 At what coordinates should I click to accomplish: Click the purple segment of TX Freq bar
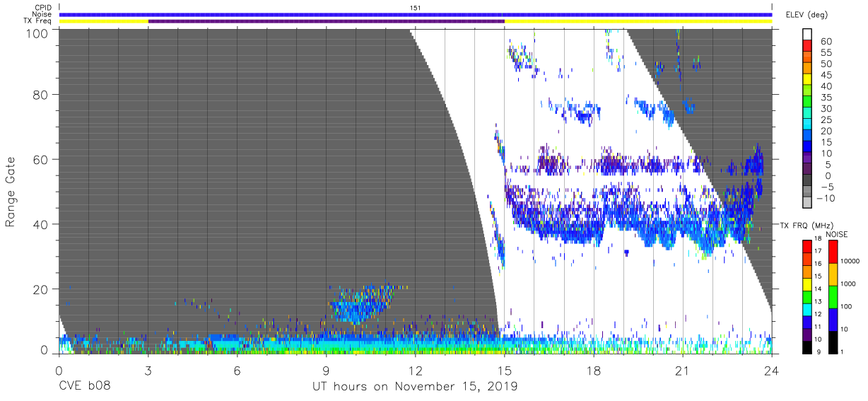click(x=326, y=21)
